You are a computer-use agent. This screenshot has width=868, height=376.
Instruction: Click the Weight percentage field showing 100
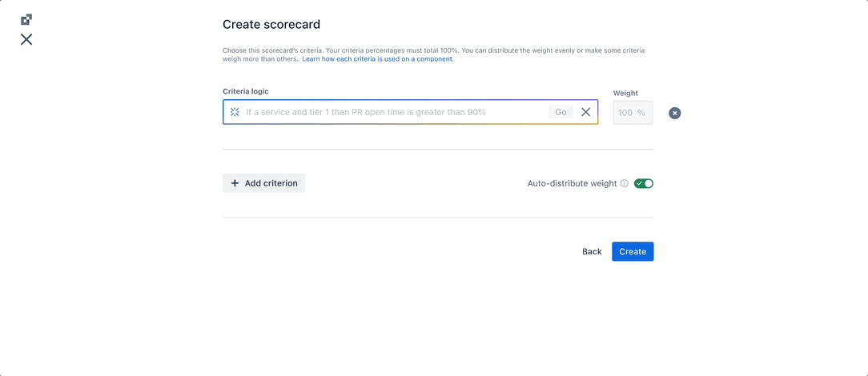click(x=633, y=112)
